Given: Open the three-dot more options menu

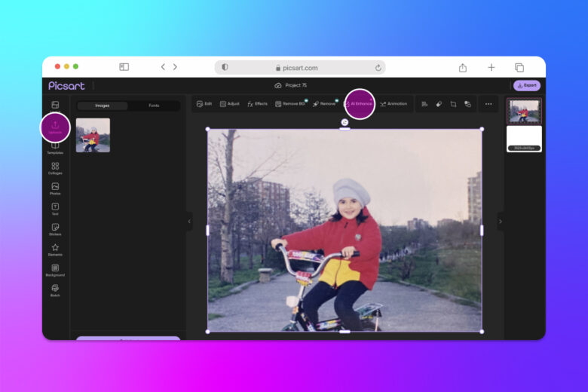Looking at the screenshot, I should (488, 104).
